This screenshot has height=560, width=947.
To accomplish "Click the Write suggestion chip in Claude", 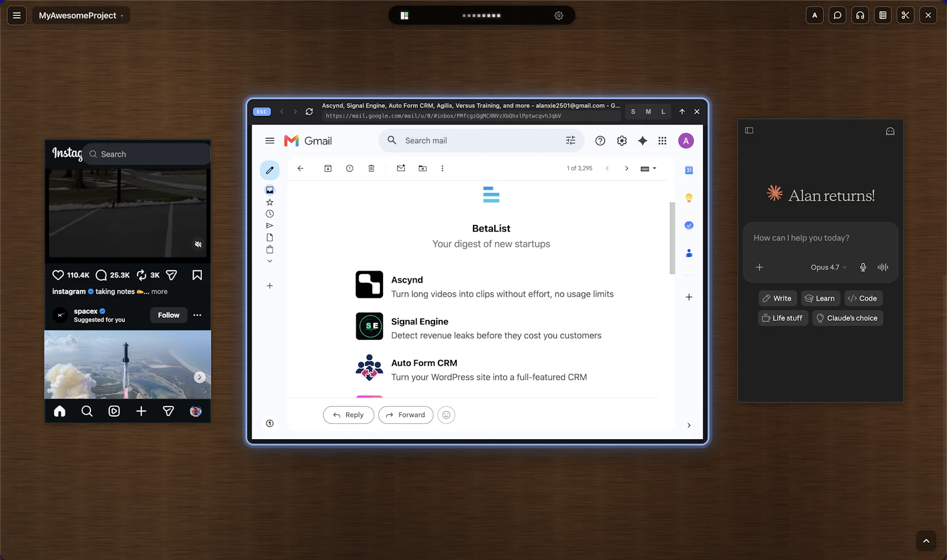I will tap(778, 298).
